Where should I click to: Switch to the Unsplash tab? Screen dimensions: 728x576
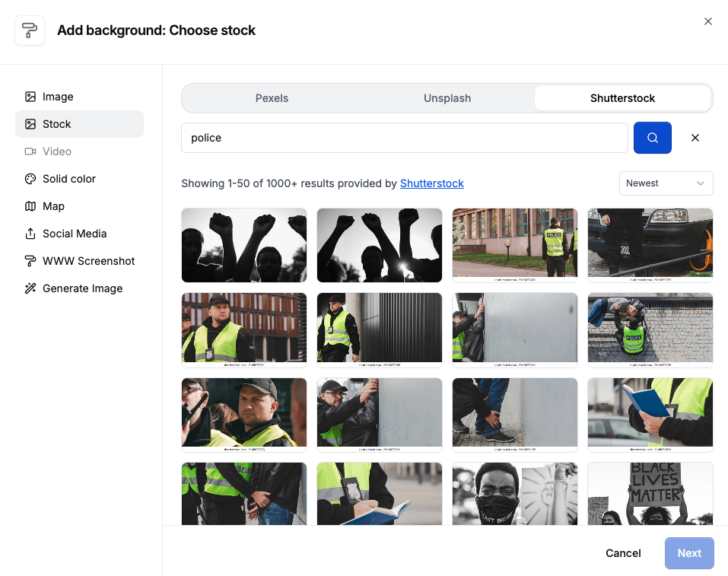pyautogui.click(x=447, y=98)
